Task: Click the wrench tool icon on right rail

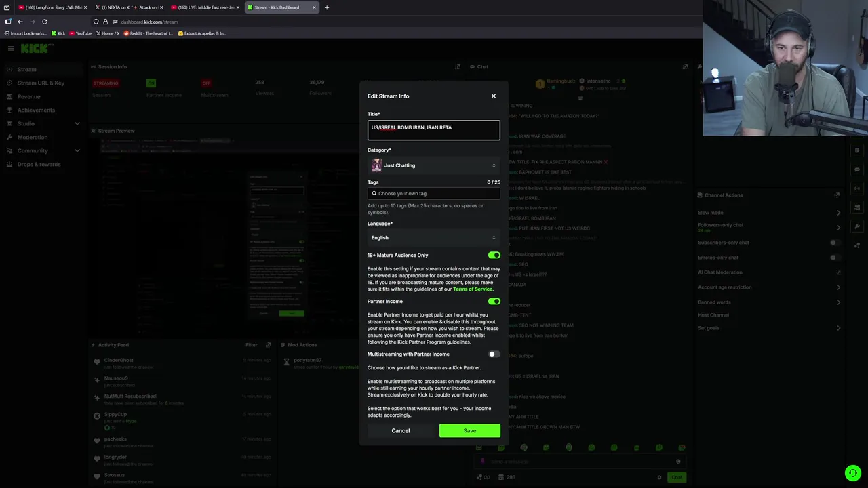Action: pos(857,226)
